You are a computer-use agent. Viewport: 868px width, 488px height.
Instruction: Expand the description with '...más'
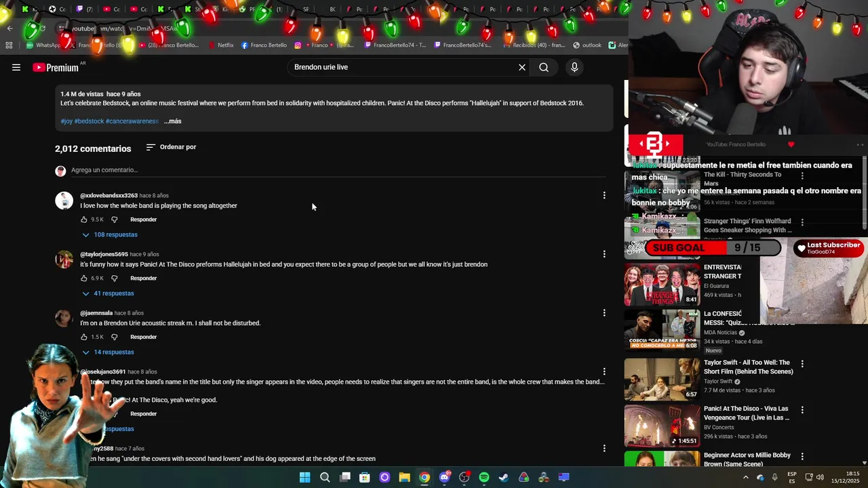coord(172,121)
